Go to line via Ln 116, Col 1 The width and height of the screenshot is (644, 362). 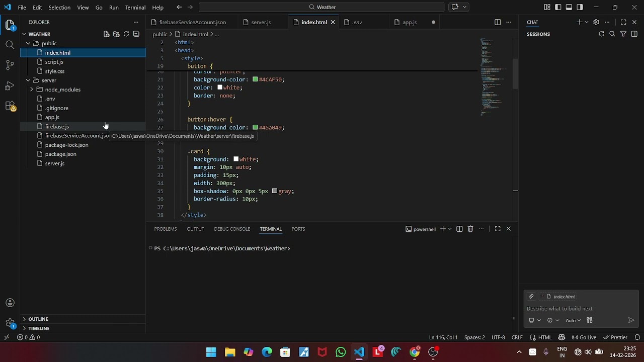(443, 337)
